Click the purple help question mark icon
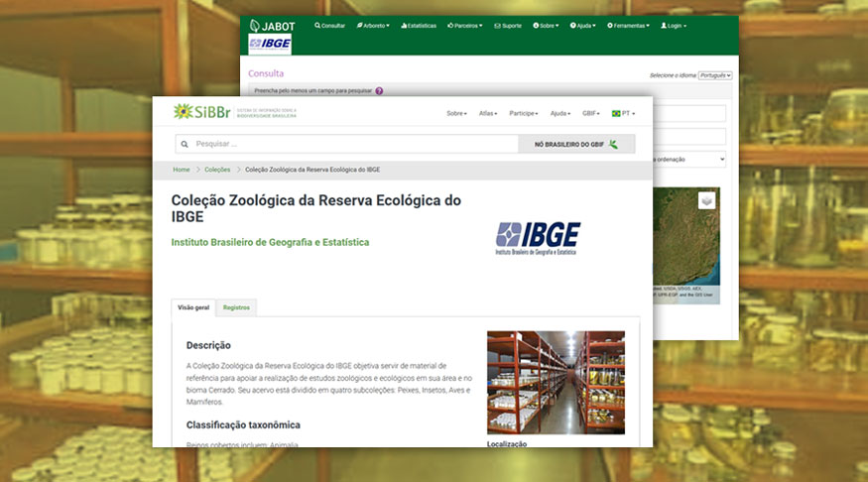This screenshot has width=868, height=482. tap(379, 91)
